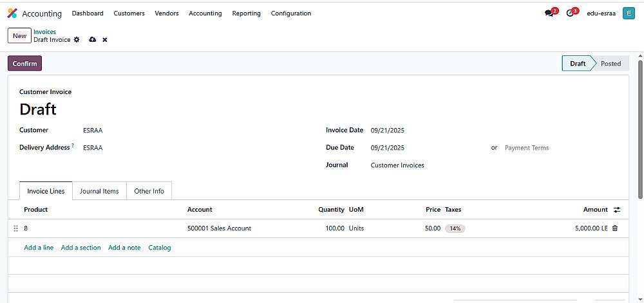Click the edu-esraa user avatar

pos(629,14)
